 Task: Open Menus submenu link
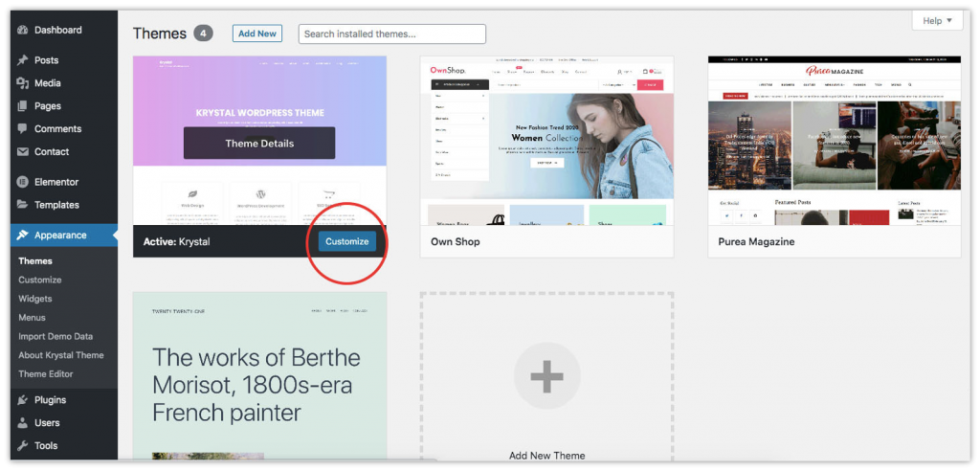32,317
